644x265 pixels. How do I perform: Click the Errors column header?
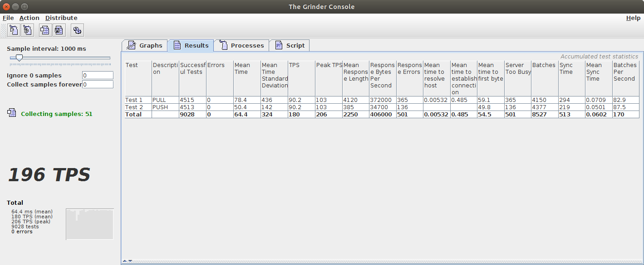[220, 78]
